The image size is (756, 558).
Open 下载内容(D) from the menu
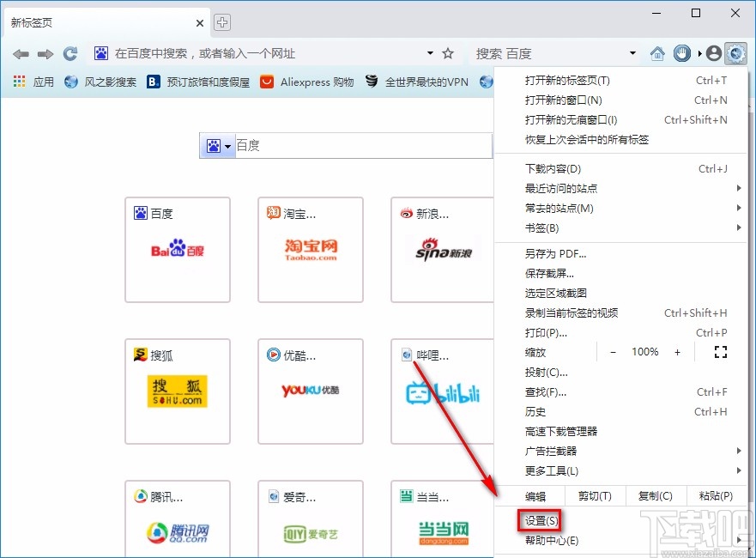pos(621,169)
